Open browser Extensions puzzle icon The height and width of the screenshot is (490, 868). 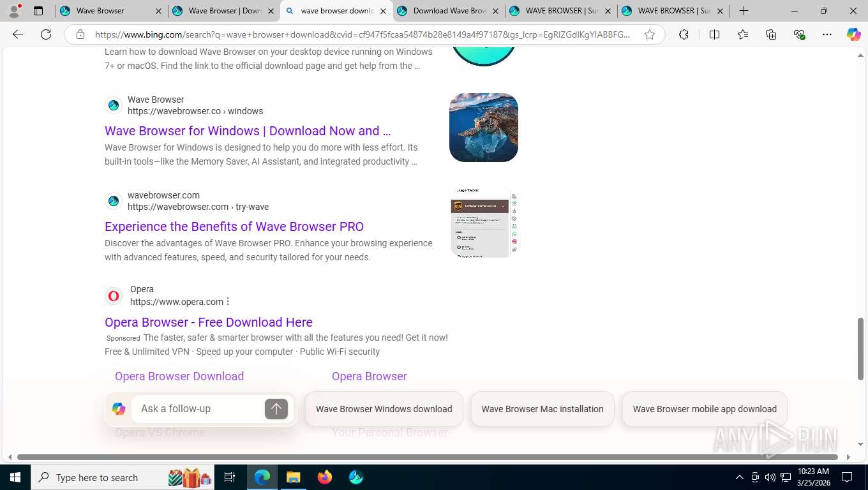coord(684,34)
